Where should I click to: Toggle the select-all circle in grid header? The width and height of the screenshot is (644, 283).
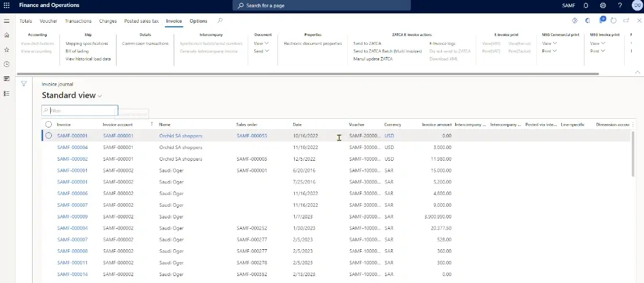[48, 124]
